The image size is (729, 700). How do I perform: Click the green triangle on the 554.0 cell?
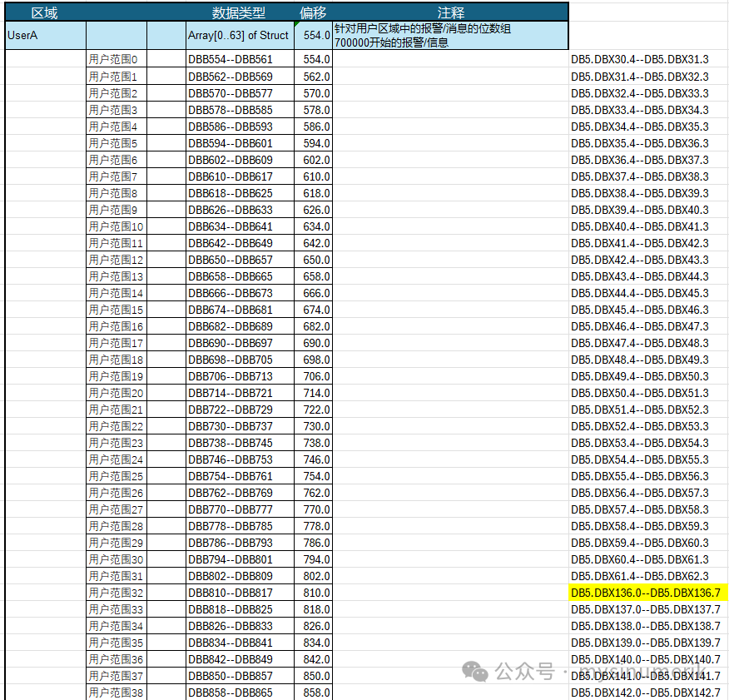pos(298,25)
